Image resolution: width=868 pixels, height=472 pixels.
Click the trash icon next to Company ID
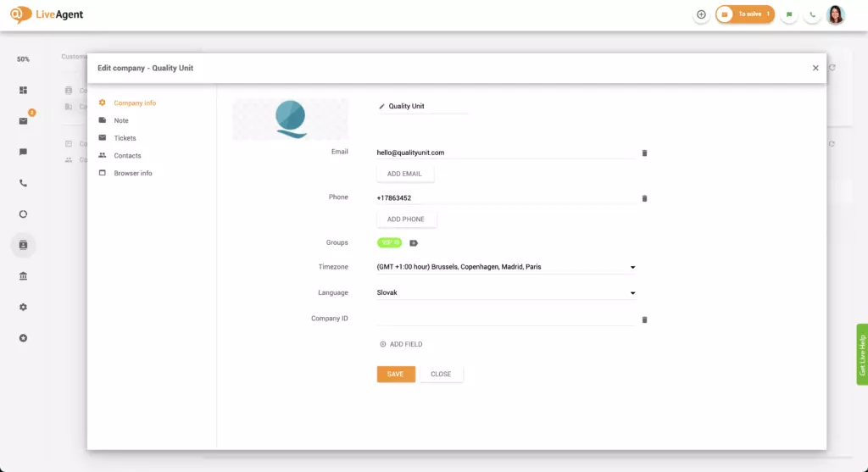pos(644,319)
